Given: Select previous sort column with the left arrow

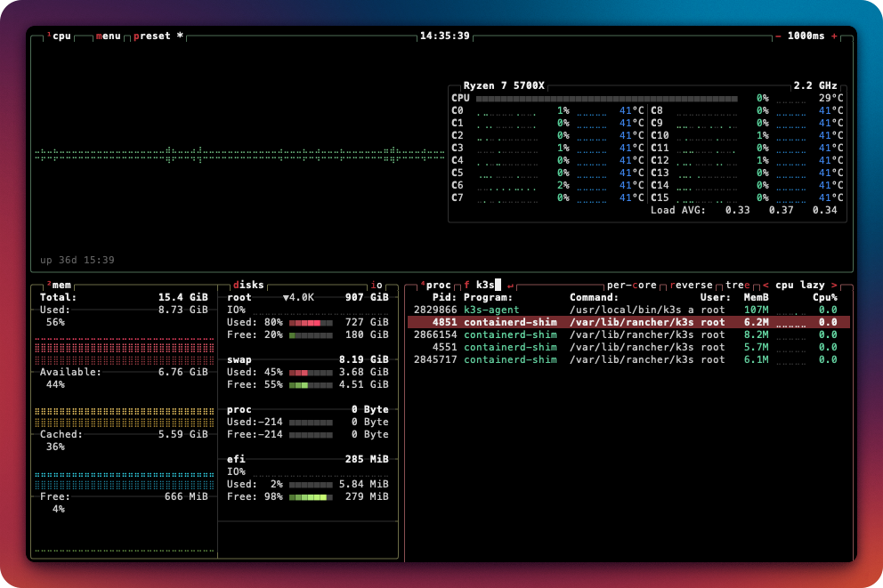Looking at the screenshot, I should [766, 286].
